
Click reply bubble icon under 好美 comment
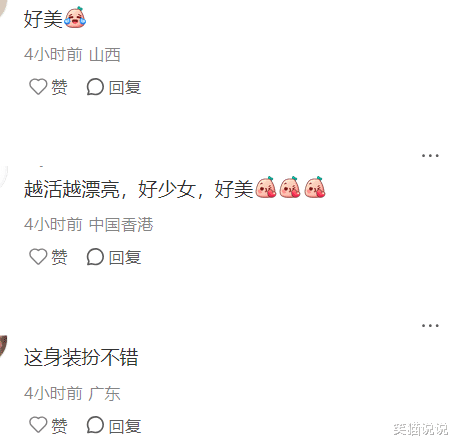pos(95,87)
